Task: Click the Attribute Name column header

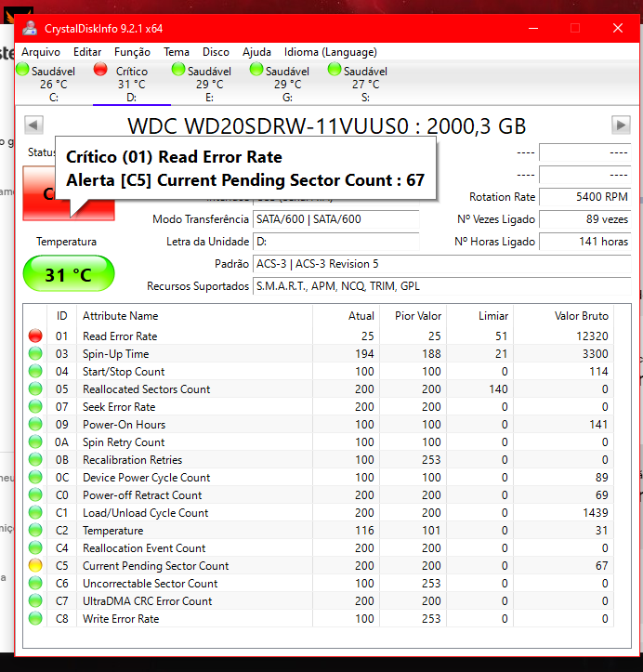Action: point(195,316)
